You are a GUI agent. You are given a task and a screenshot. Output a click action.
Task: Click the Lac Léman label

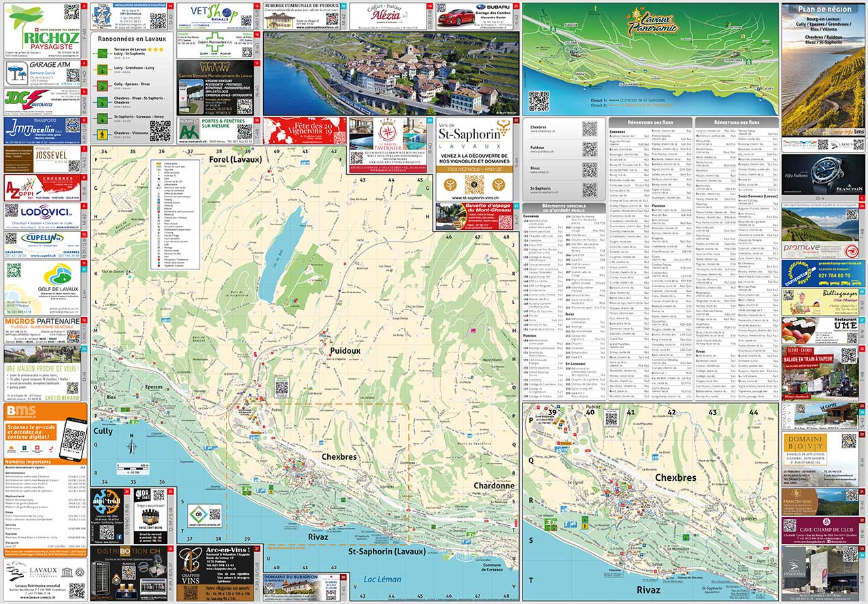[x=382, y=580]
